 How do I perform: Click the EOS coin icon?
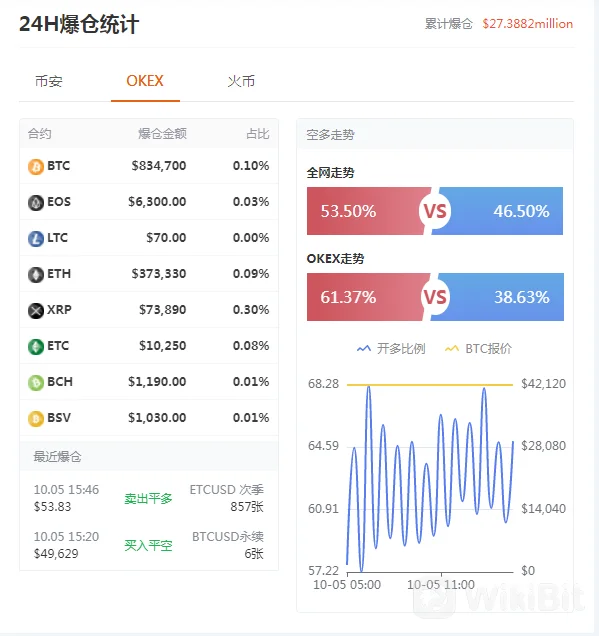pos(36,202)
